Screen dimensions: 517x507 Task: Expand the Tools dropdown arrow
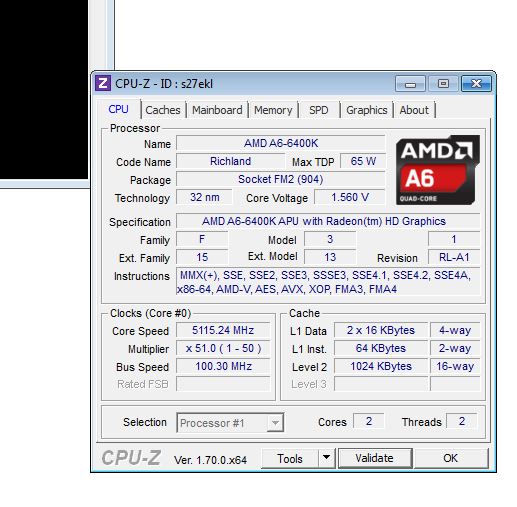pos(327,459)
